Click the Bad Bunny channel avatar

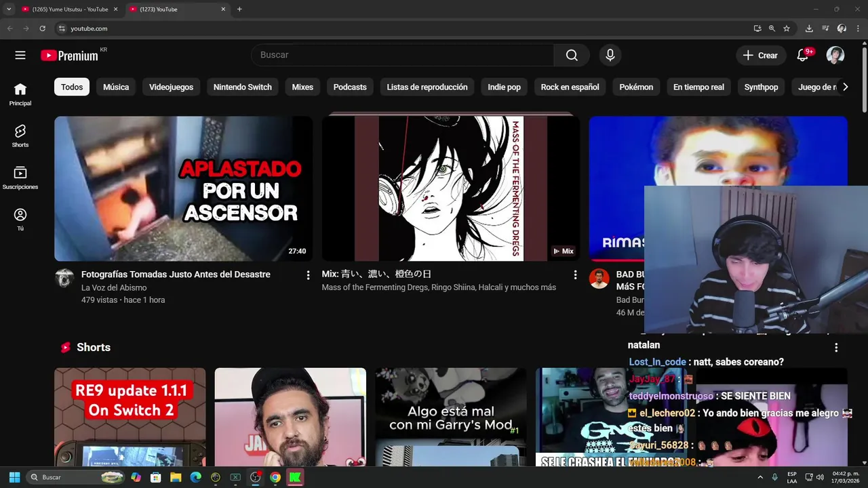coord(599,278)
